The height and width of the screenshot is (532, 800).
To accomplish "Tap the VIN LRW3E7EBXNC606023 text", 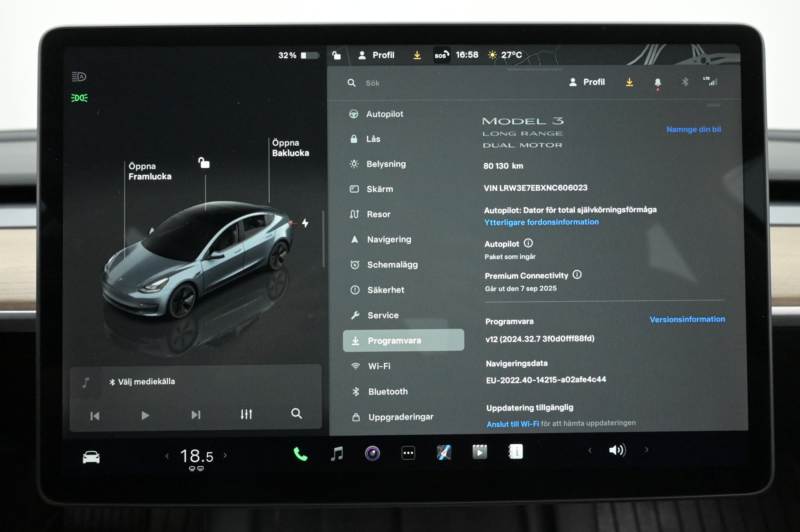I will (x=536, y=188).
